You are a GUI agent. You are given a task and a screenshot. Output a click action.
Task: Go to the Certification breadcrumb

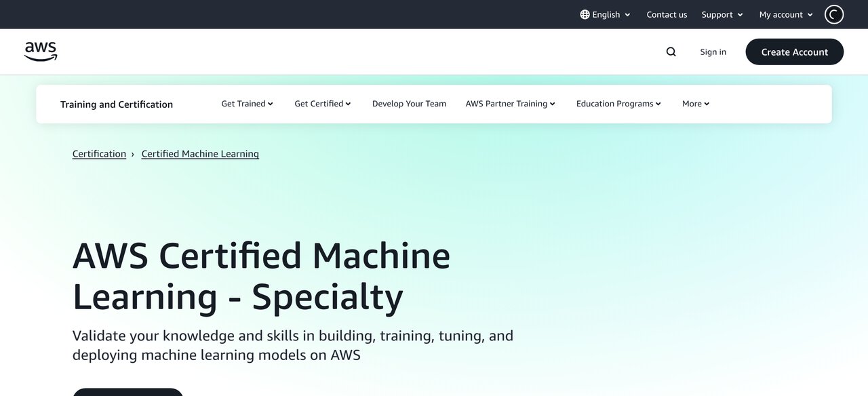(x=99, y=154)
